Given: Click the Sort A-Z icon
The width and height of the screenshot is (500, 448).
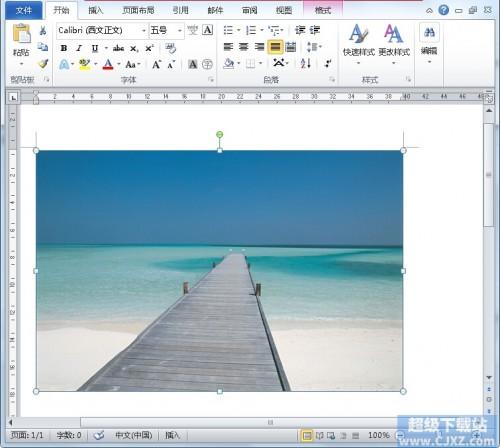Looking at the screenshot, I should [x=306, y=63].
